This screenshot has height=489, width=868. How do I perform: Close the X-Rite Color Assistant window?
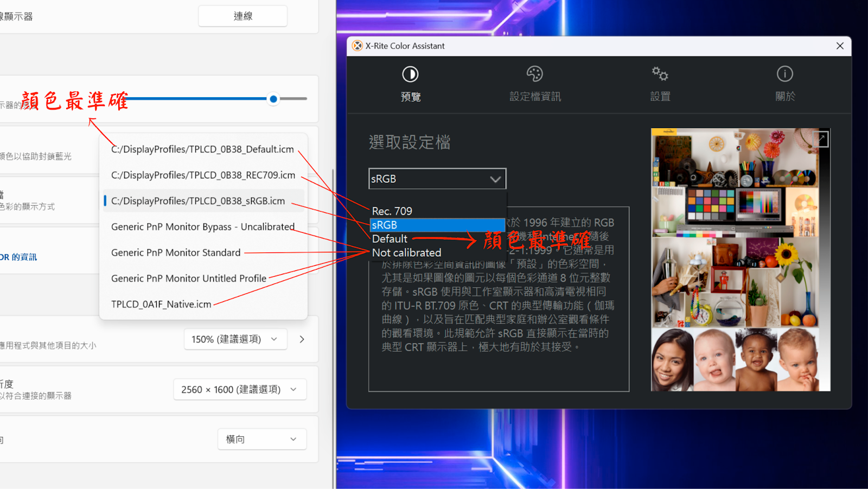click(840, 46)
